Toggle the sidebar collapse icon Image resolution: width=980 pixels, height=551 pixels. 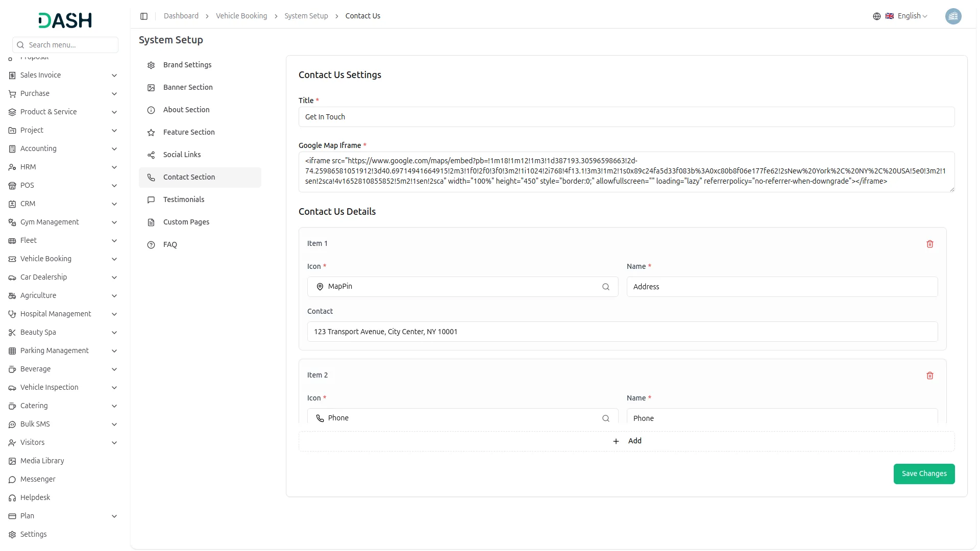[144, 16]
